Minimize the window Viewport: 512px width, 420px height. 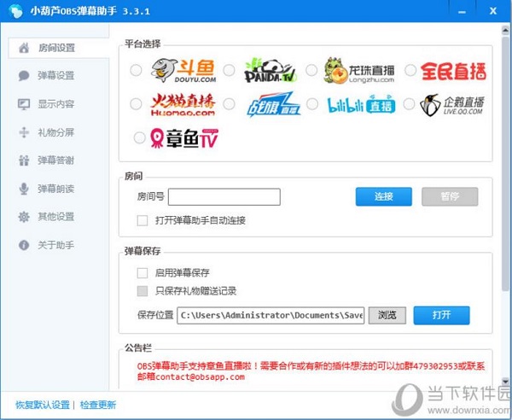(x=462, y=11)
